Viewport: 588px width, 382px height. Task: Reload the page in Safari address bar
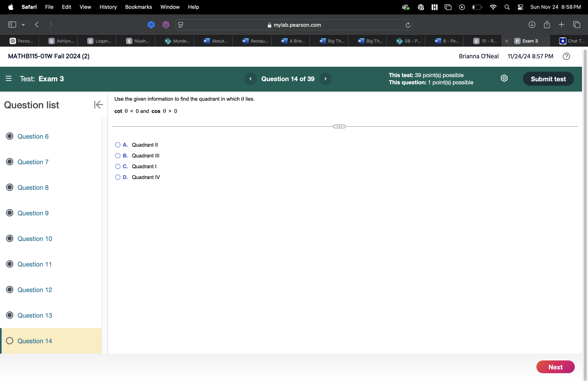click(408, 25)
